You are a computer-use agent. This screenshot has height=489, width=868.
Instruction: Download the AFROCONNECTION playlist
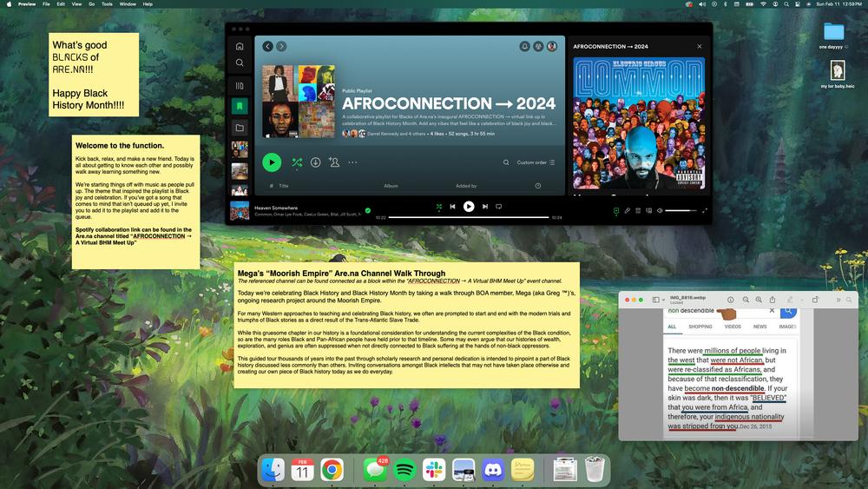click(316, 162)
